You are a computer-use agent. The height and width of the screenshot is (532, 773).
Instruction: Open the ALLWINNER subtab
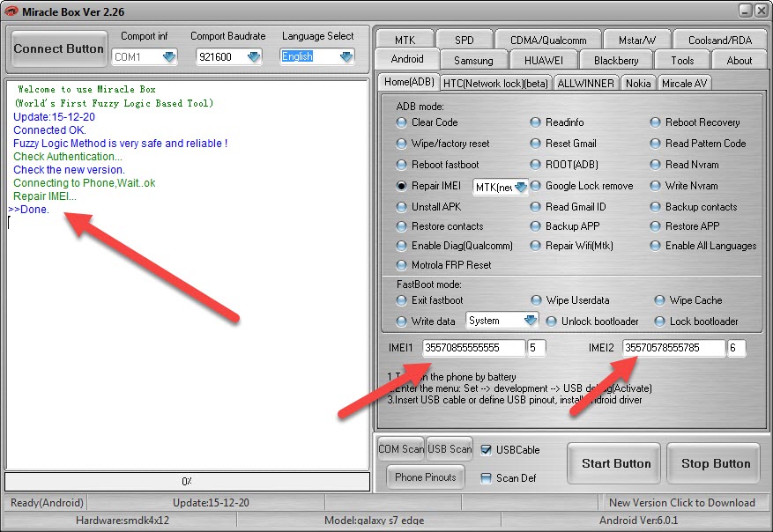tap(585, 84)
